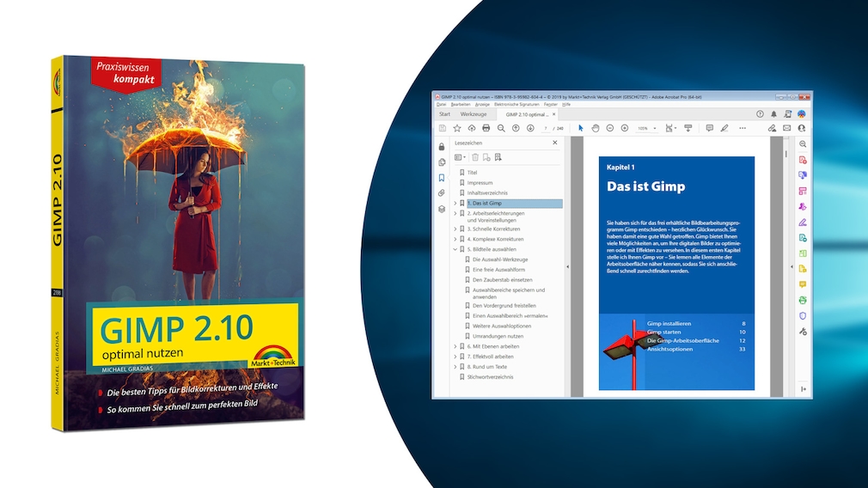This screenshot has width=868, height=488.
Task: Select the hand pan tool
Action: click(x=595, y=128)
